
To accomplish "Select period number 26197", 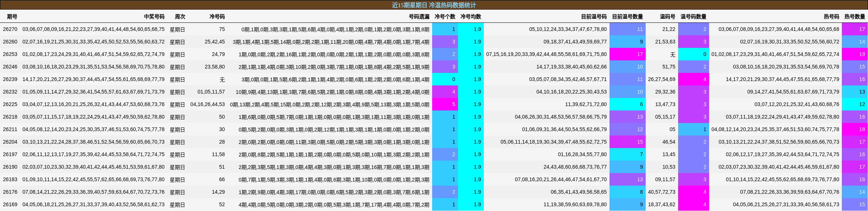I will 10,154.
